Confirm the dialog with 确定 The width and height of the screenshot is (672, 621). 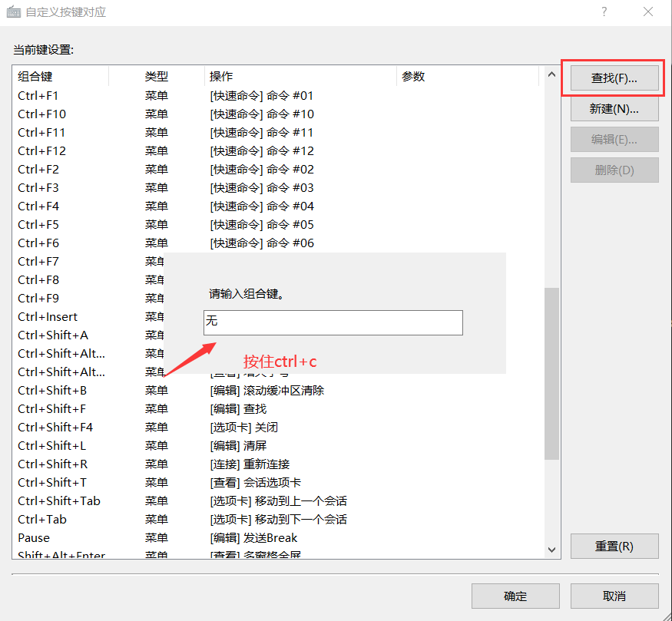tap(515, 596)
